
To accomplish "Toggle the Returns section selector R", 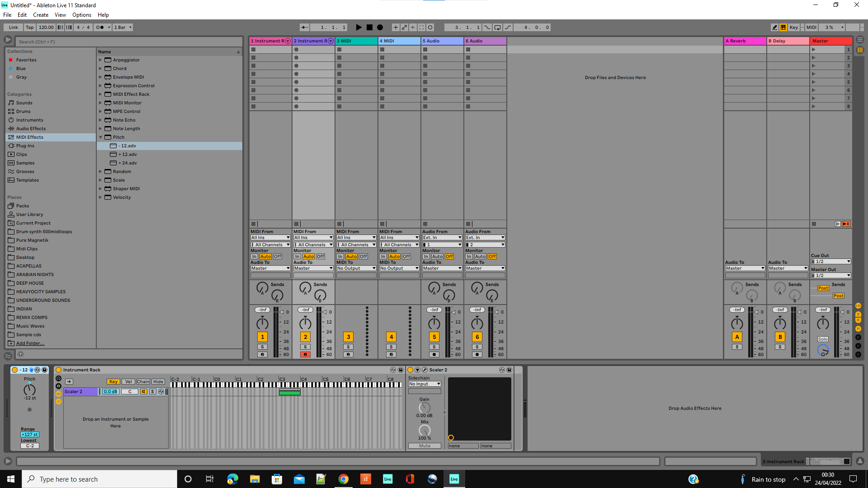I will 858,320.
